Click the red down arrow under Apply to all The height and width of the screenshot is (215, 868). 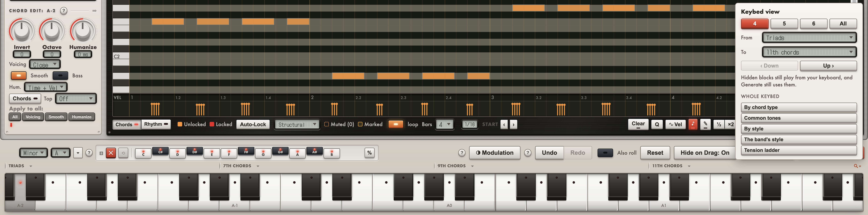11,125
